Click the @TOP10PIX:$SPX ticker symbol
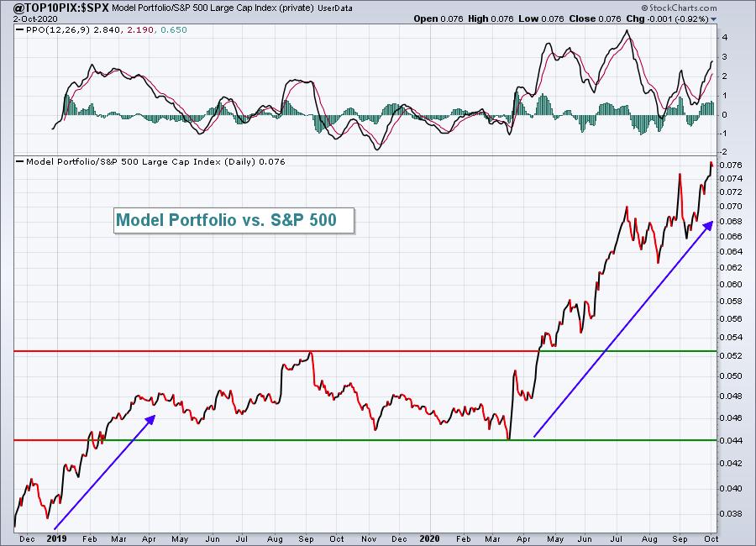The height and width of the screenshot is (546, 756). [x=49, y=6]
